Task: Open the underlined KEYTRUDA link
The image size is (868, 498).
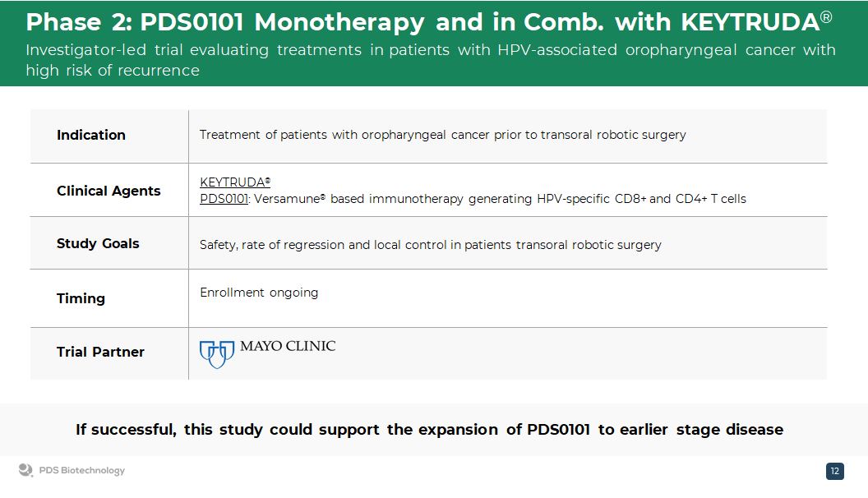Action: [x=234, y=182]
